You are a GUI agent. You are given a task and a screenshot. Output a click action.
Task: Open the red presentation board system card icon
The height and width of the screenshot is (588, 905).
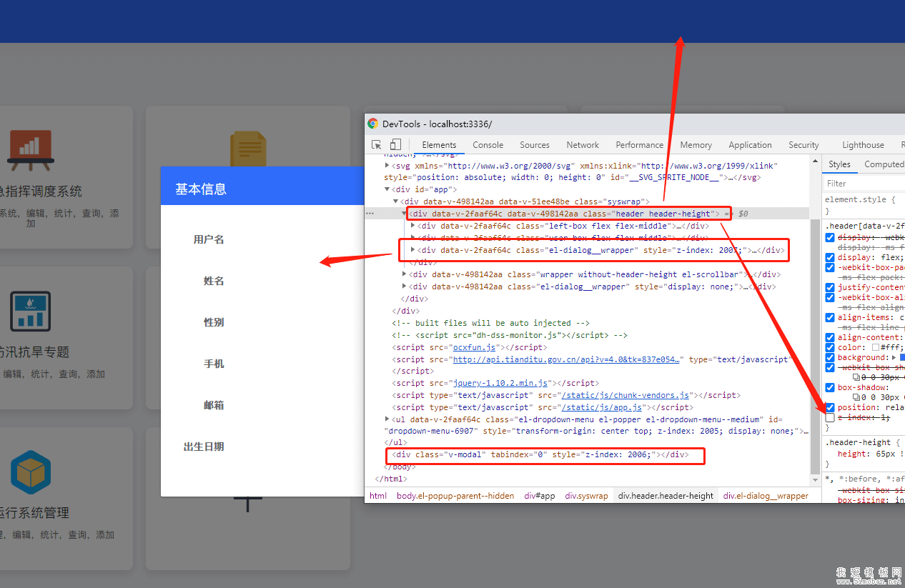pyautogui.click(x=30, y=150)
